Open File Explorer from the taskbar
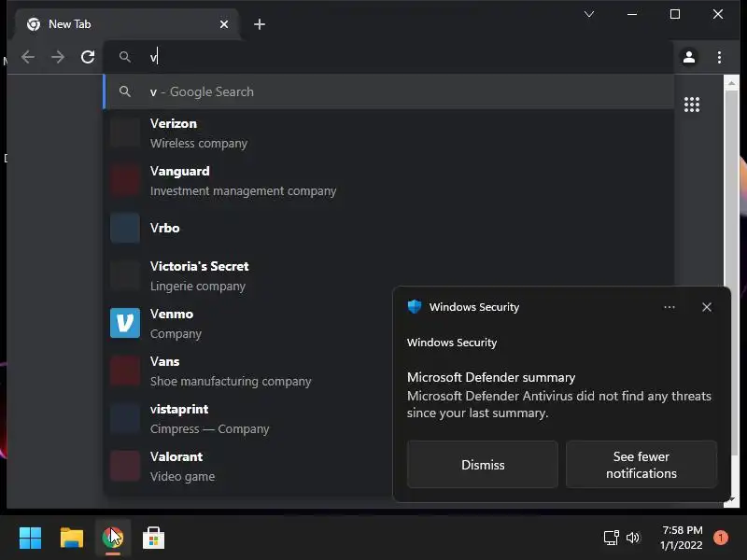Screen dimensions: 747x560 (72, 538)
